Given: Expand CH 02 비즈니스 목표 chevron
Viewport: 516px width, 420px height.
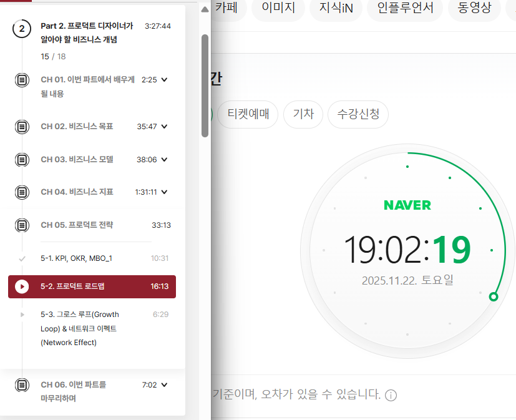Looking at the screenshot, I should point(165,127).
